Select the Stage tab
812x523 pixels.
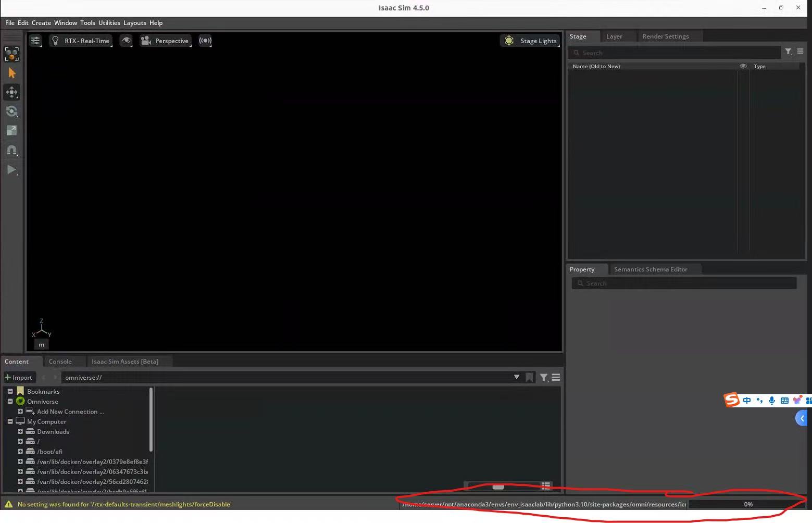tap(578, 36)
